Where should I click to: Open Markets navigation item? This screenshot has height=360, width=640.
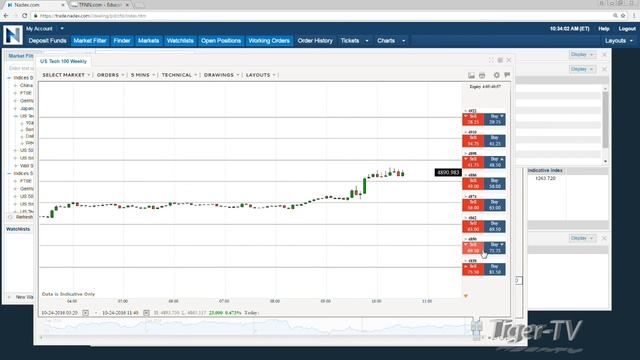148,41
